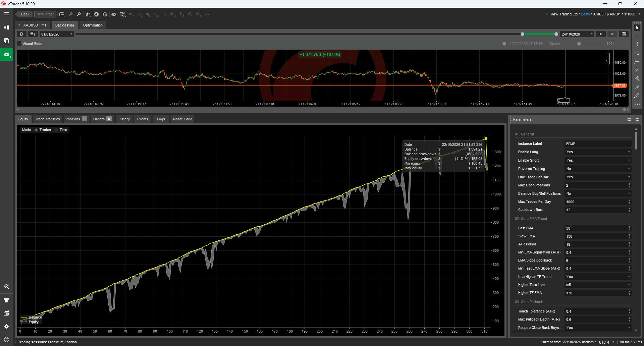This screenshot has height=346, width=644.
Task: Open backtesting settings gear
Action: tap(22, 34)
